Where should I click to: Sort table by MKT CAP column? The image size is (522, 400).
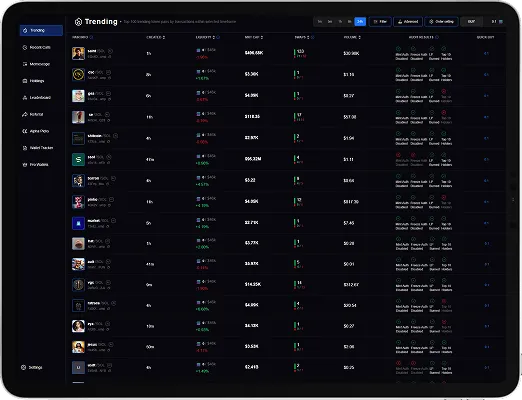pyautogui.click(x=254, y=37)
